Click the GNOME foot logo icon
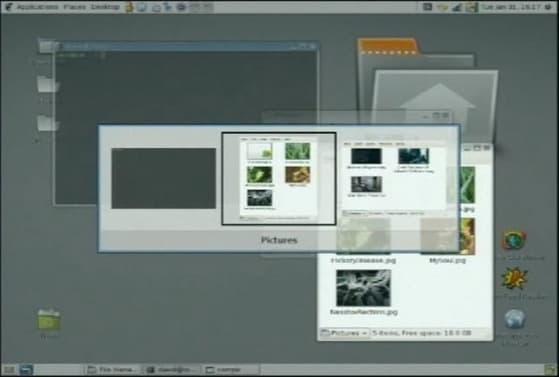Viewport: 559px width, 377px height. click(x=9, y=7)
